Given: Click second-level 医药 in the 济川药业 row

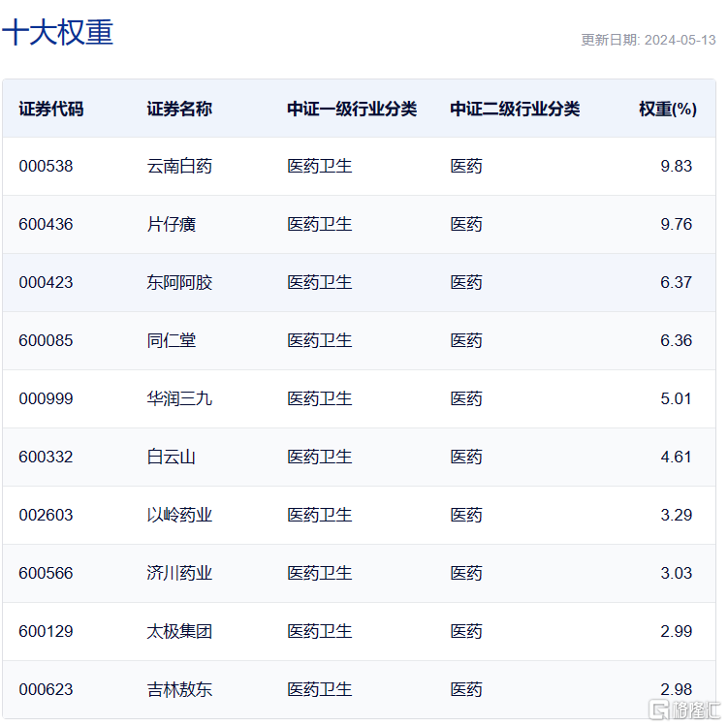Looking at the screenshot, I should (466, 573).
